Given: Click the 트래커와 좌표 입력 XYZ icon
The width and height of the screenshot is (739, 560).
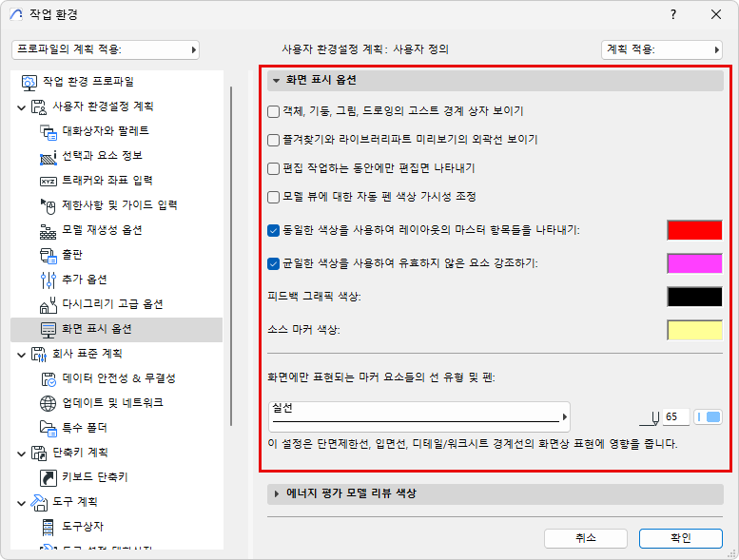Looking at the screenshot, I should click(49, 182).
